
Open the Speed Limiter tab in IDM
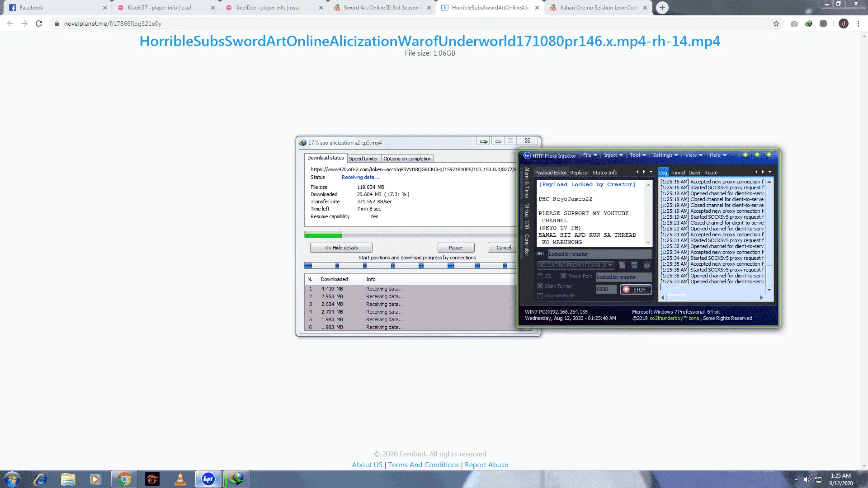point(363,159)
